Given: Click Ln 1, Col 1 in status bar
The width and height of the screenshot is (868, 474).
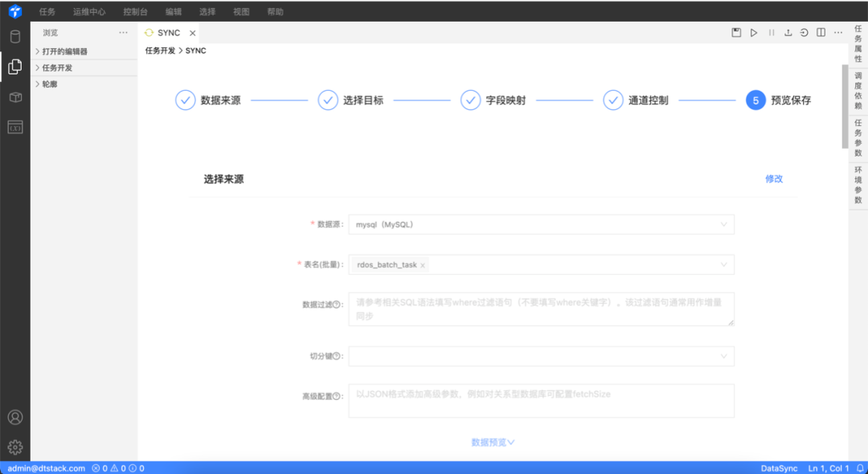Looking at the screenshot, I should coord(829,468).
